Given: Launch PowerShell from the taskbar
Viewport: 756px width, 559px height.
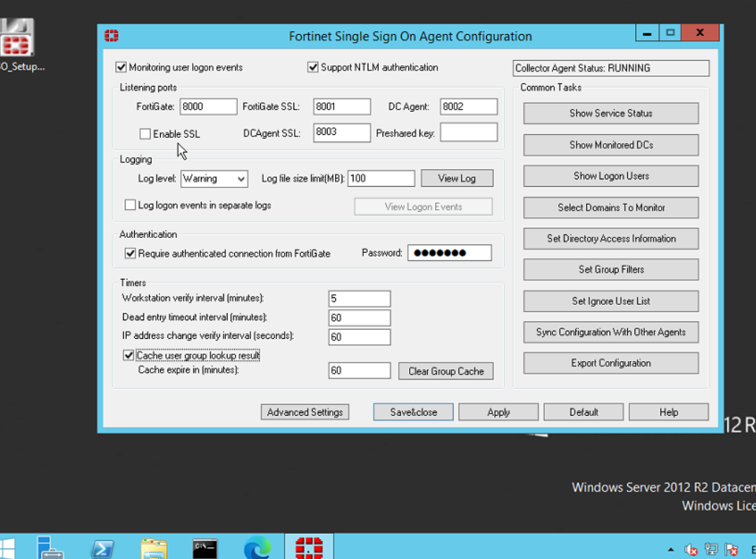Looking at the screenshot, I should [102, 548].
